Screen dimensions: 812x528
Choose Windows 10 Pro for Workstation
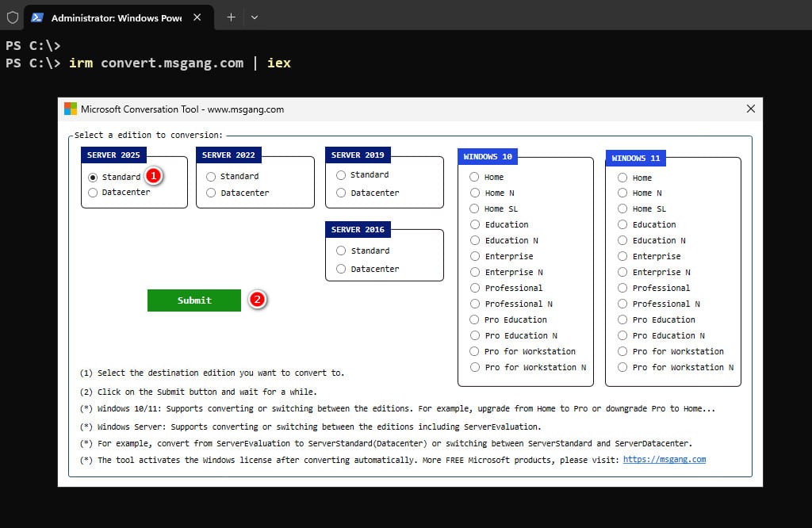coord(474,351)
